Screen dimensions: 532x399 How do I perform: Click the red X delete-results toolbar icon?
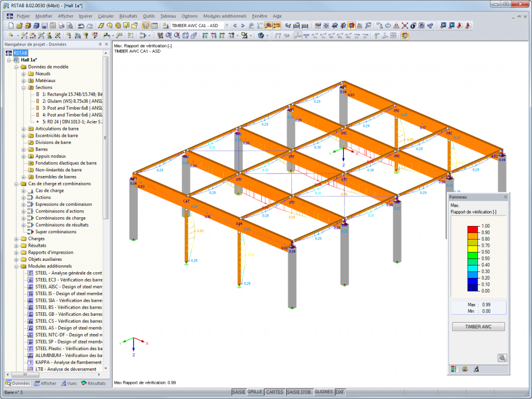(x=404, y=25)
